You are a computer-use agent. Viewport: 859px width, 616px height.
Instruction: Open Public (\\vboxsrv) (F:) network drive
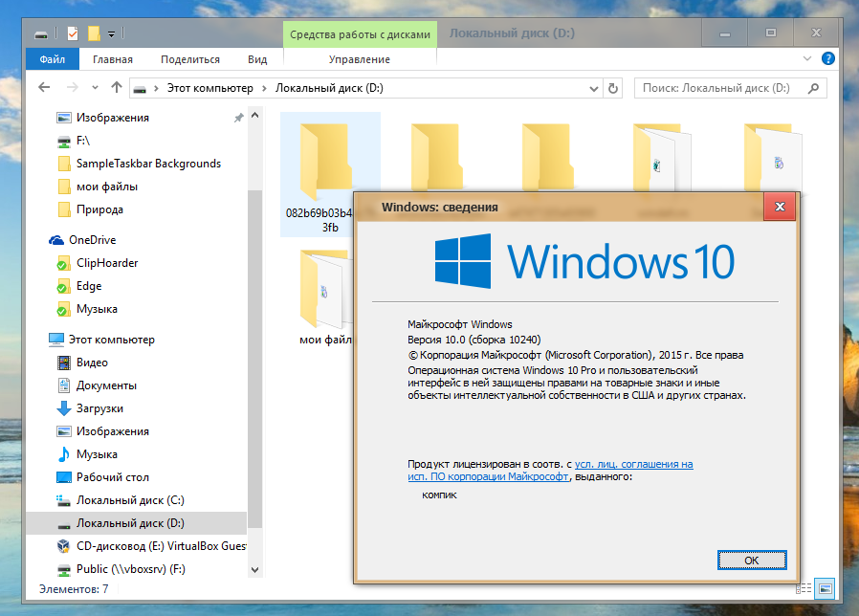pyautogui.click(x=130, y=569)
